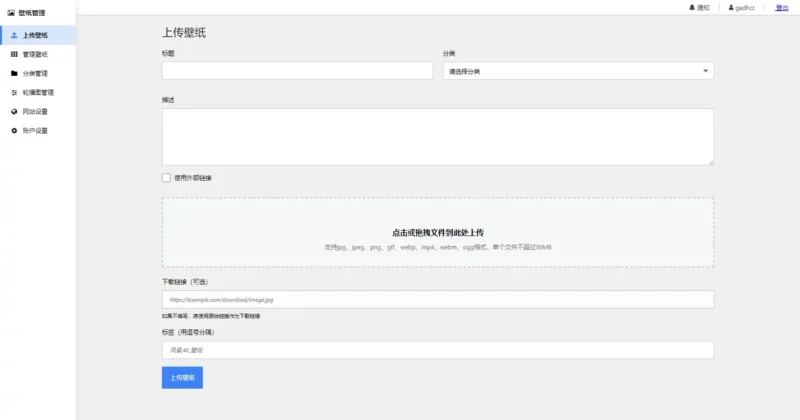Open the 请选择分类 category dropdown
The height and width of the screenshot is (420, 800).
coord(577,71)
